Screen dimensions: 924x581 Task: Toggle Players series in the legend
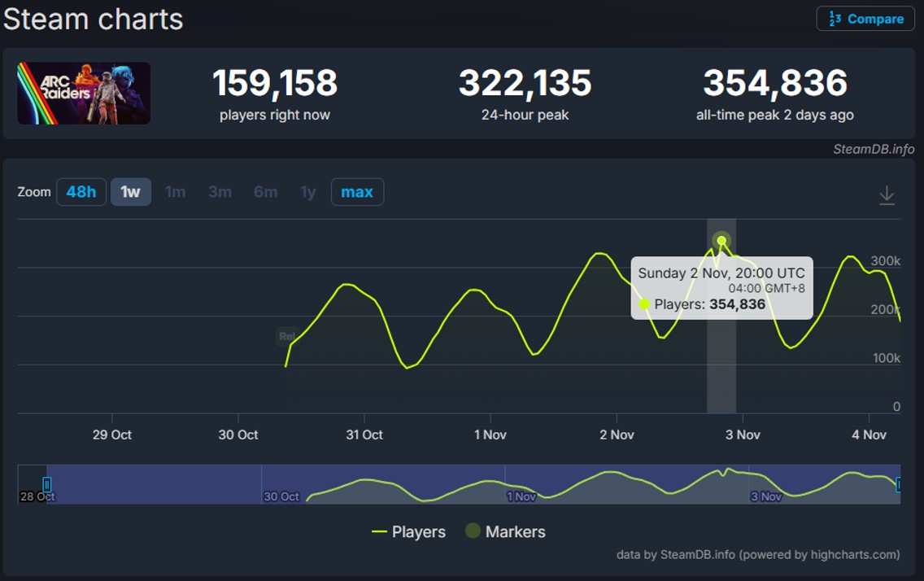[x=408, y=531]
